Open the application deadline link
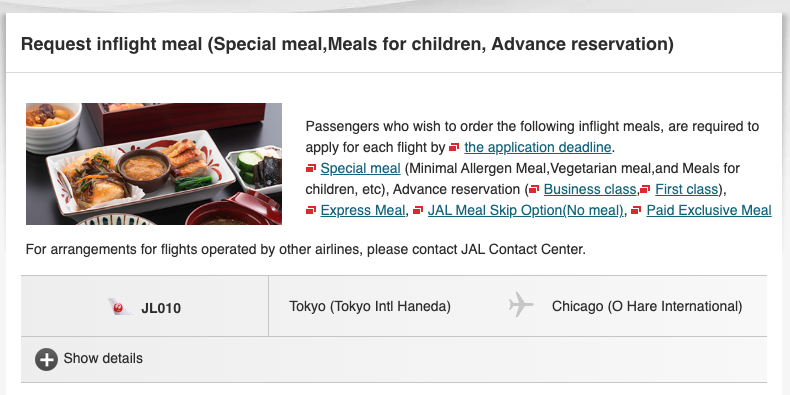The height and width of the screenshot is (395, 790). (538, 148)
